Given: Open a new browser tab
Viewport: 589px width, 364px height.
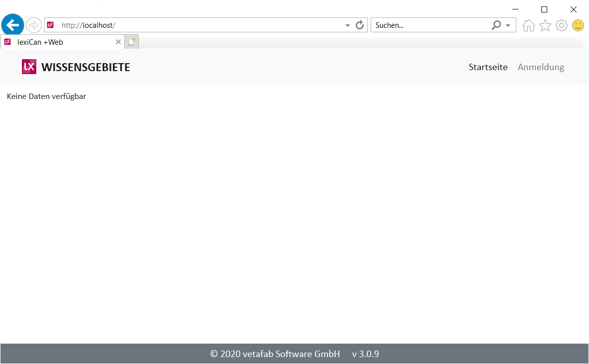Looking at the screenshot, I should [x=131, y=42].
